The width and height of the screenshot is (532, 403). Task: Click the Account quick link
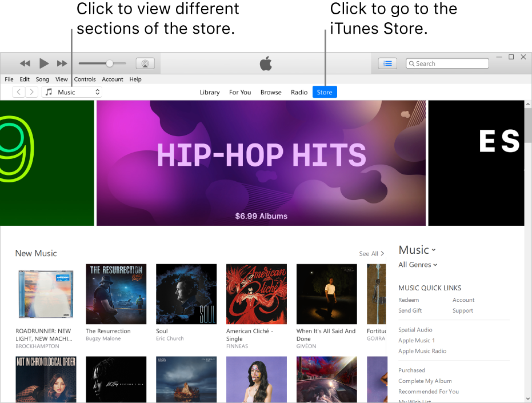(x=463, y=300)
